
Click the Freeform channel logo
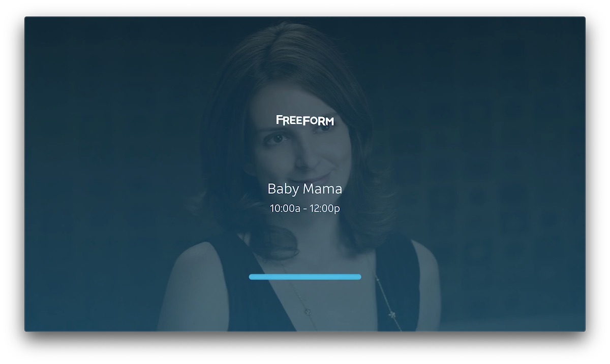pyautogui.click(x=305, y=120)
